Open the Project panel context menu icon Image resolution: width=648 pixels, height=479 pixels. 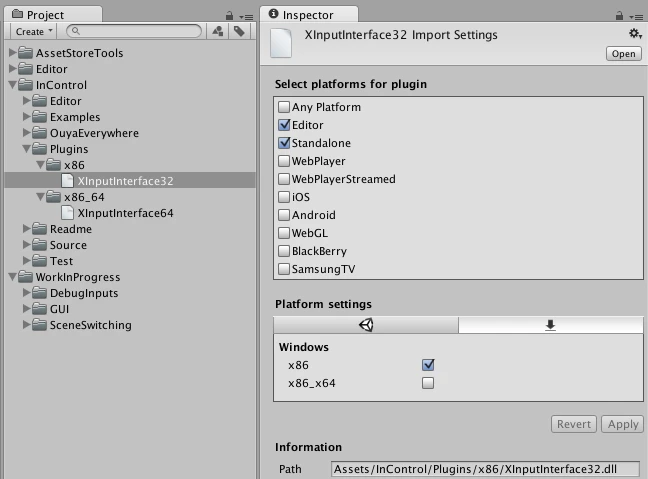tap(246, 17)
